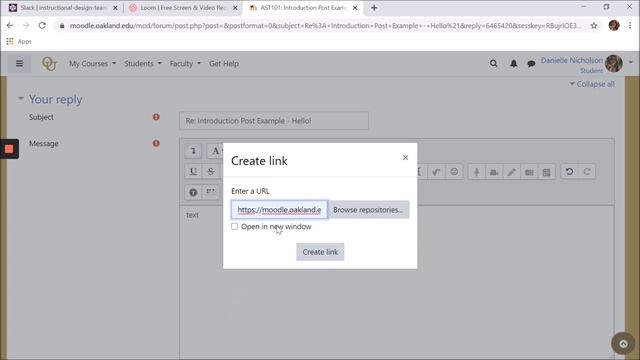Apply underline formatting in editor
Screen dimensions: 640x360
point(193,171)
